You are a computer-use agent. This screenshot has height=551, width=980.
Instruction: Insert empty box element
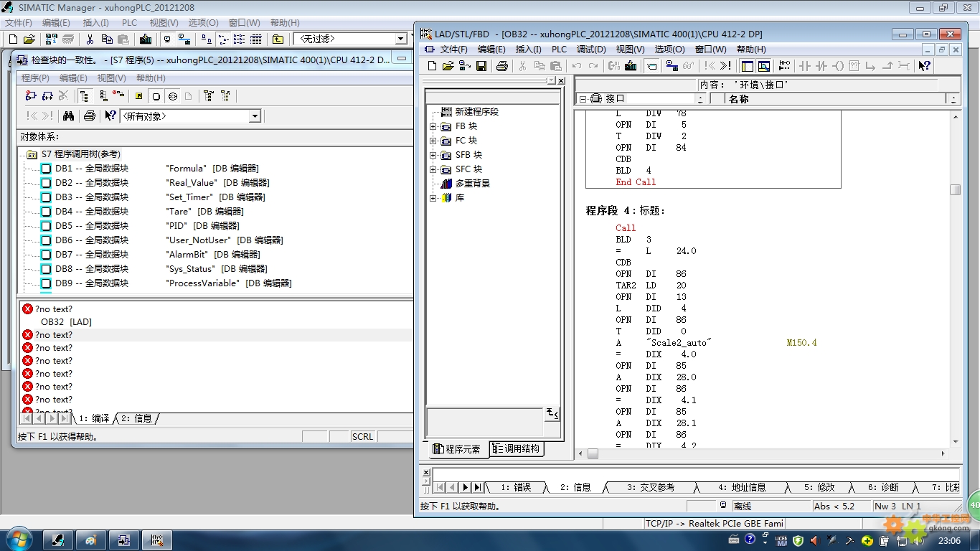tap(854, 66)
